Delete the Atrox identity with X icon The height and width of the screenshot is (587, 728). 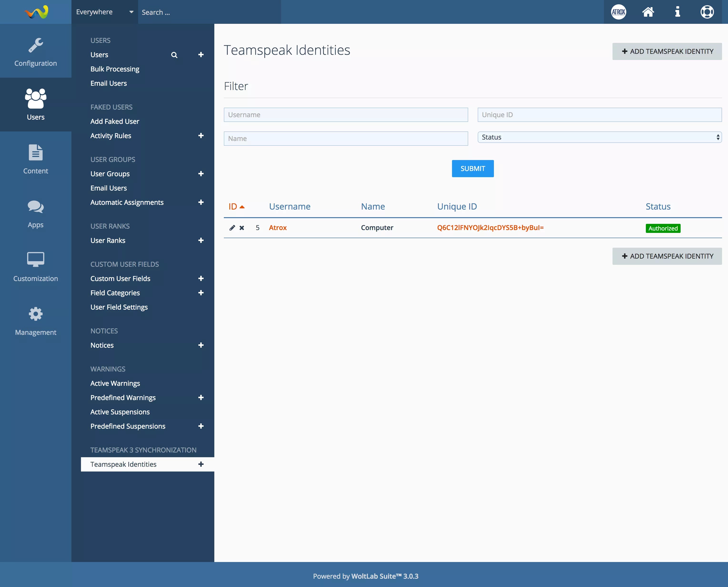(x=242, y=228)
